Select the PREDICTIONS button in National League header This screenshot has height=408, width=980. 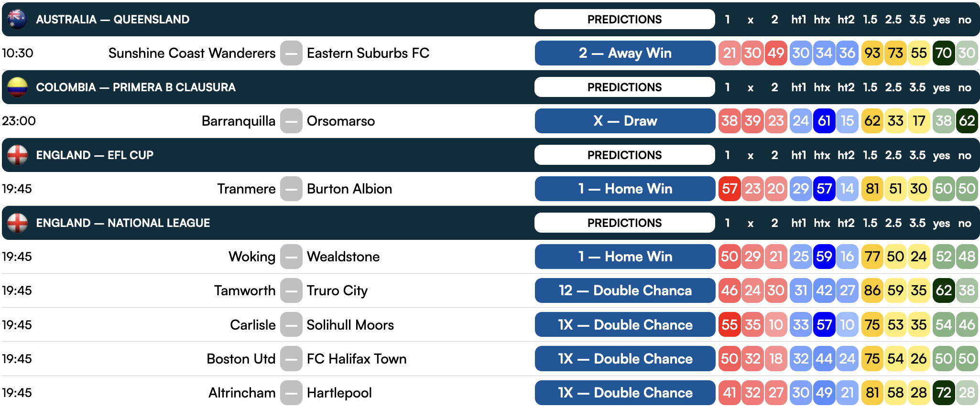tap(624, 223)
